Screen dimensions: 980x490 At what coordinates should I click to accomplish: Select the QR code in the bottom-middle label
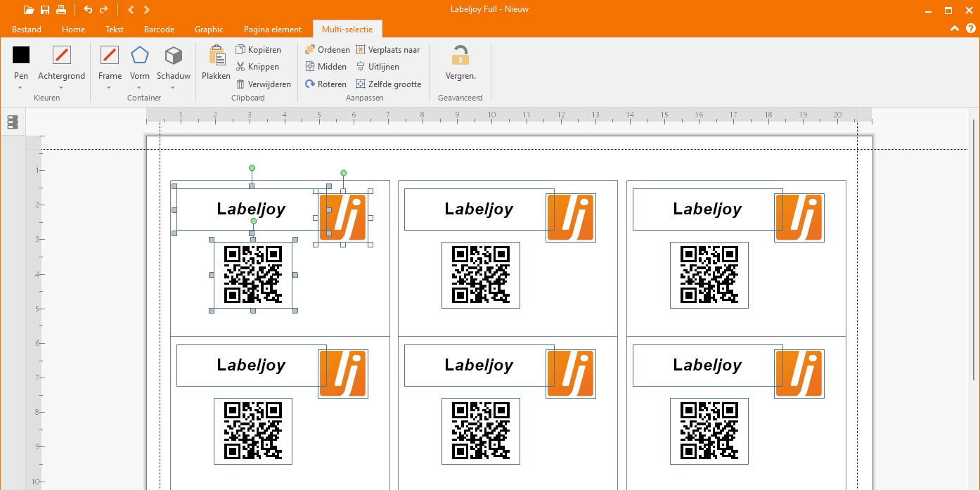(x=481, y=431)
